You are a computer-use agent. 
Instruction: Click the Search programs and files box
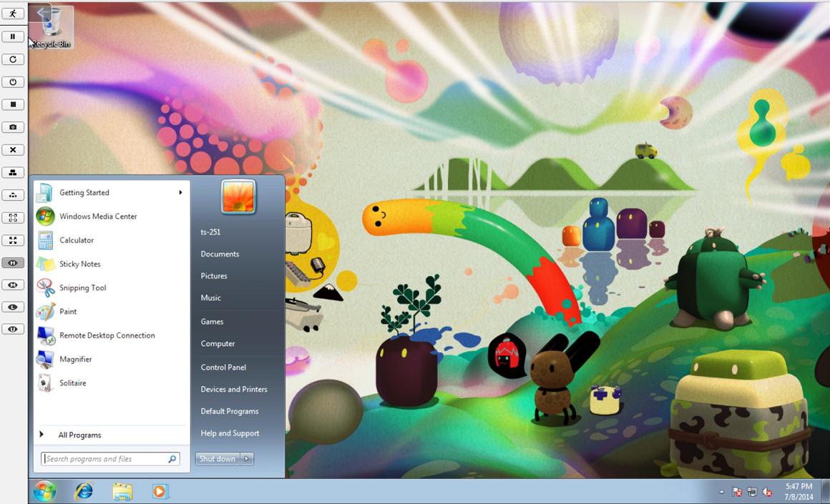click(x=106, y=459)
